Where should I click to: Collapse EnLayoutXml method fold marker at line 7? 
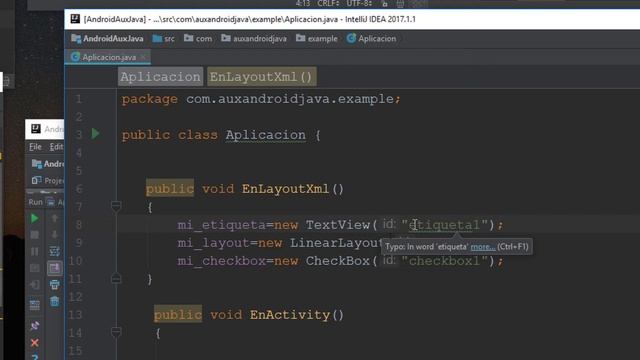[x=116, y=207]
